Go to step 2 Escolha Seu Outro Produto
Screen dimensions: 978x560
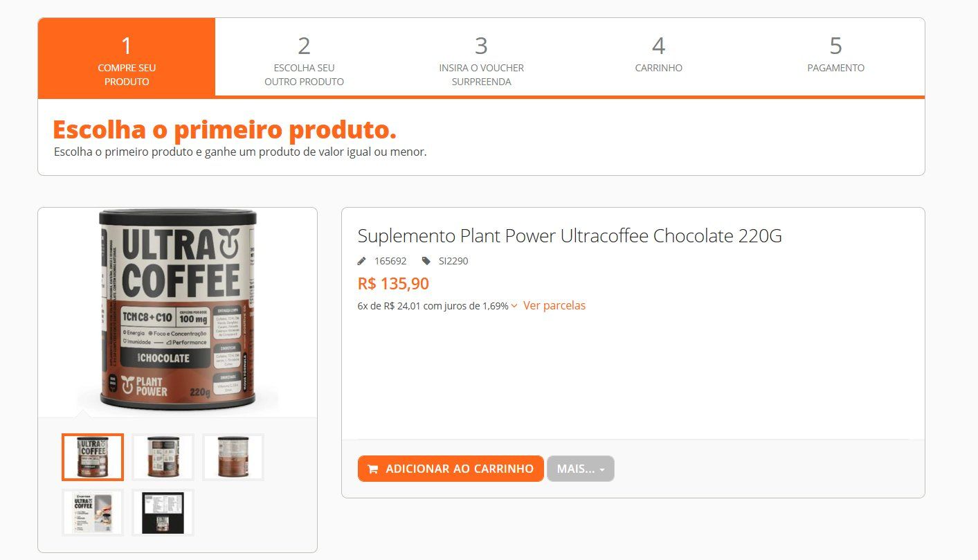pyautogui.click(x=304, y=57)
